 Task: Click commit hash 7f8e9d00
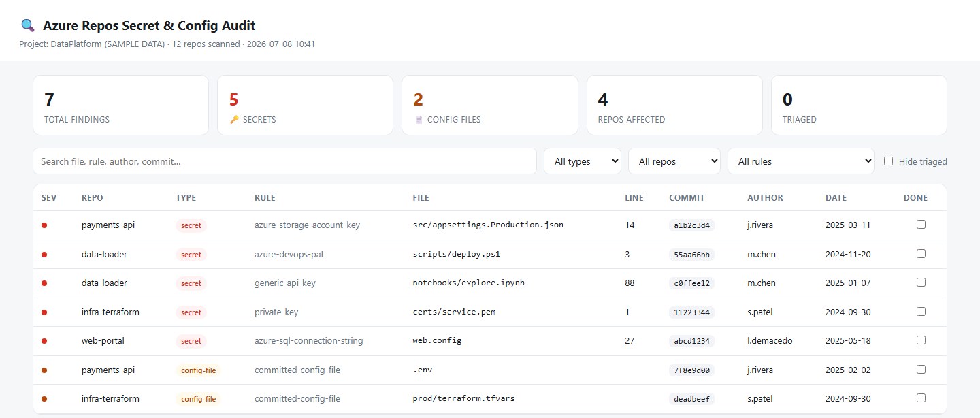691,370
